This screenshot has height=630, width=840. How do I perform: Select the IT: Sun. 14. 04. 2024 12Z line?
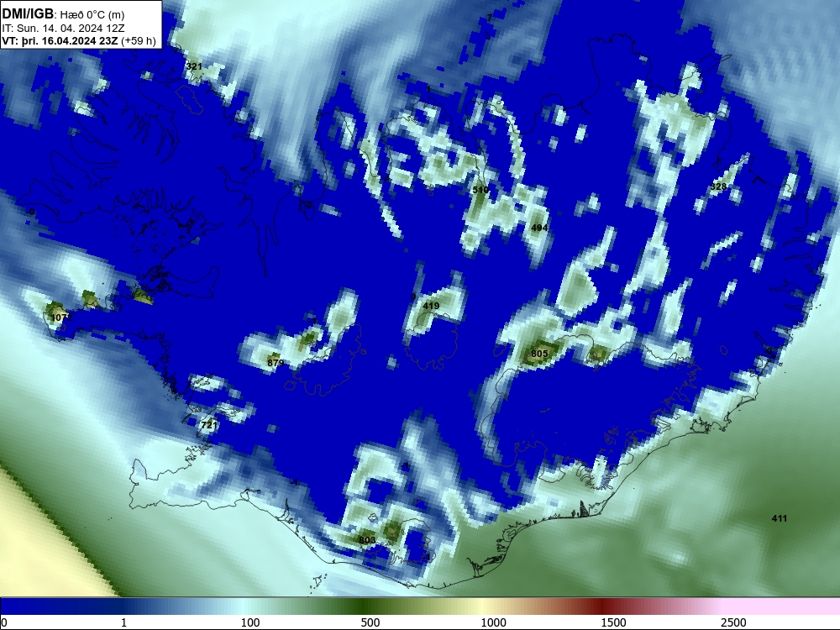[x=63, y=29]
